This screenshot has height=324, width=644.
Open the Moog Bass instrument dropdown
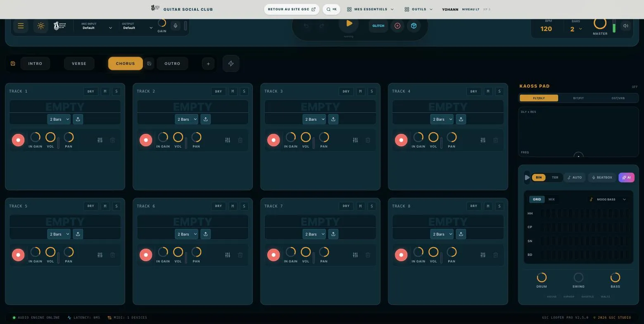608,199
